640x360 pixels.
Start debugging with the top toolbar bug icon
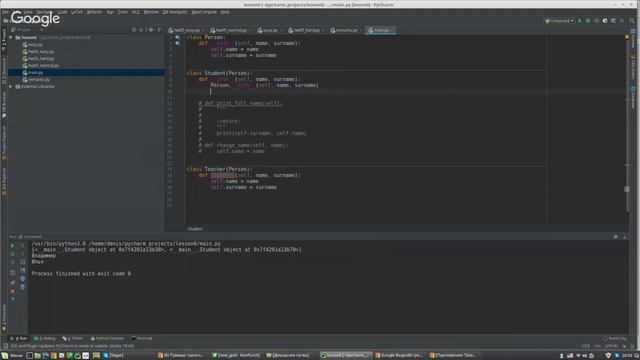click(588, 20)
